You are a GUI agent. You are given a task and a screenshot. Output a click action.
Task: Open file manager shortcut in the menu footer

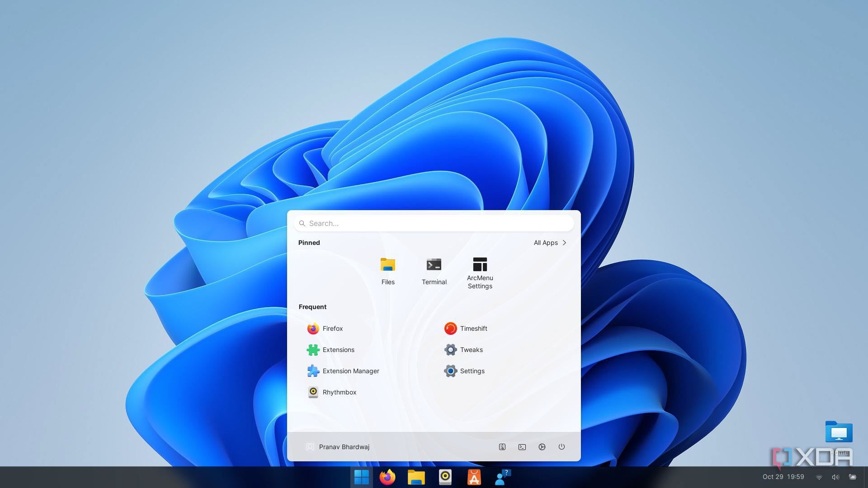tap(502, 447)
